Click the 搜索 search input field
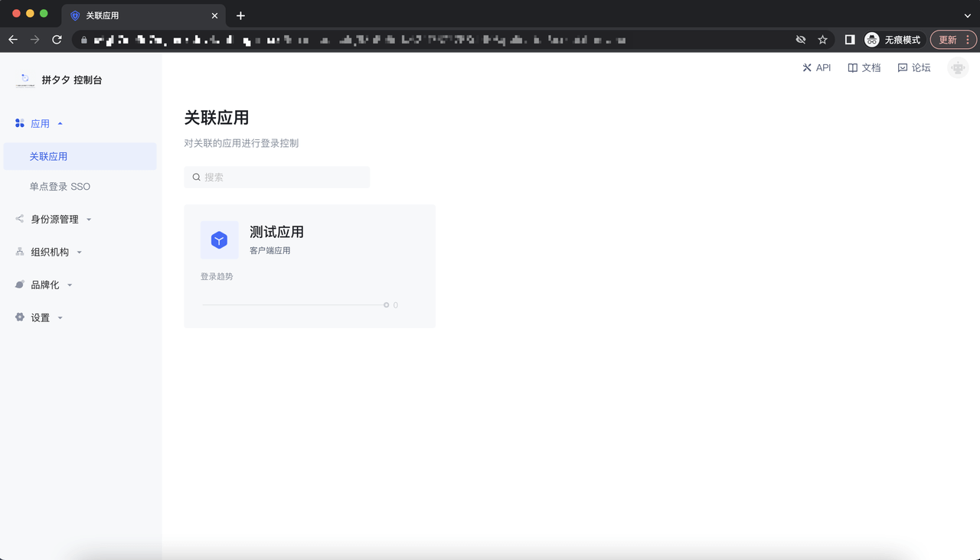The height and width of the screenshot is (560, 980). tap(277, 177)
